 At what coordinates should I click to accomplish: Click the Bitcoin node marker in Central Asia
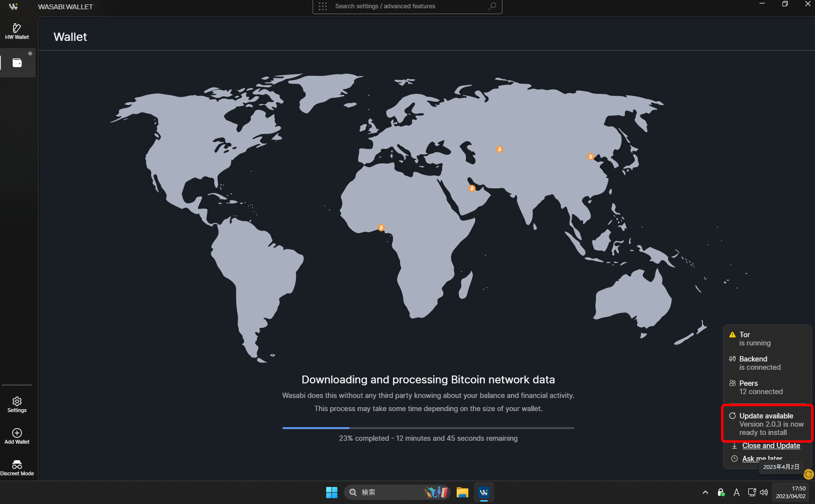coord(500,149)
